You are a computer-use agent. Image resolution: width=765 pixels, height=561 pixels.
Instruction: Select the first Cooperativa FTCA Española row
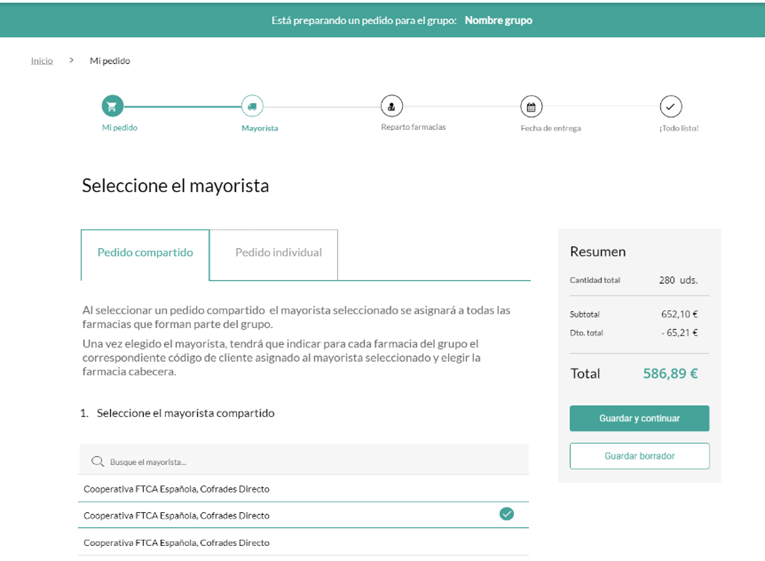303,488
